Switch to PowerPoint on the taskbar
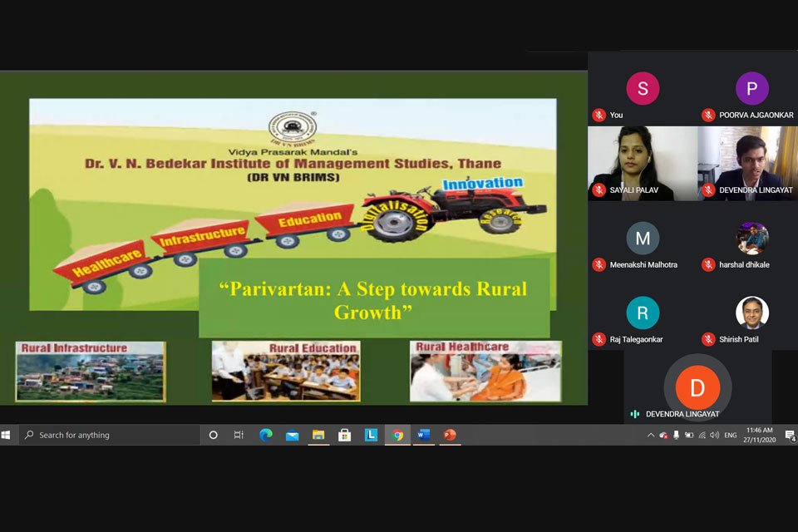The height and width of the screenshot is (532, 798). tap(450, 435)
